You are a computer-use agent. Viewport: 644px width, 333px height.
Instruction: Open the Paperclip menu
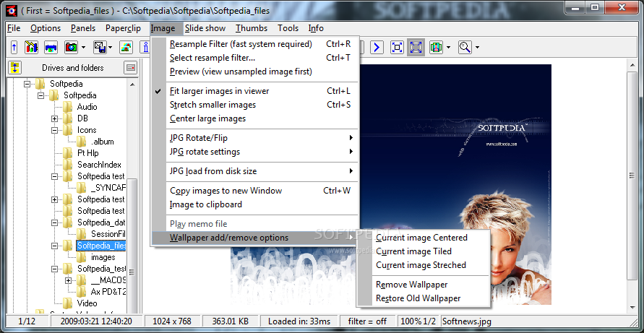[x=123, y=28]
